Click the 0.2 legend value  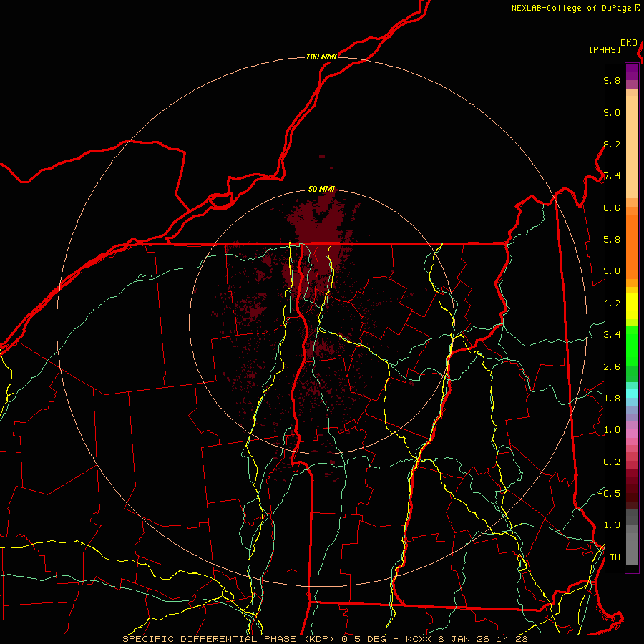(612, 462)
